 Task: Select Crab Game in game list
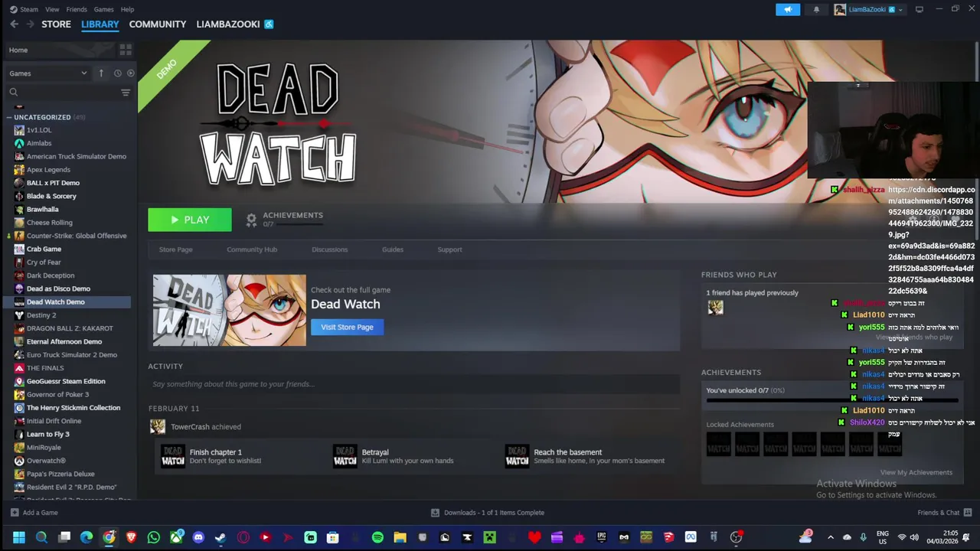[x=44, y=249]
